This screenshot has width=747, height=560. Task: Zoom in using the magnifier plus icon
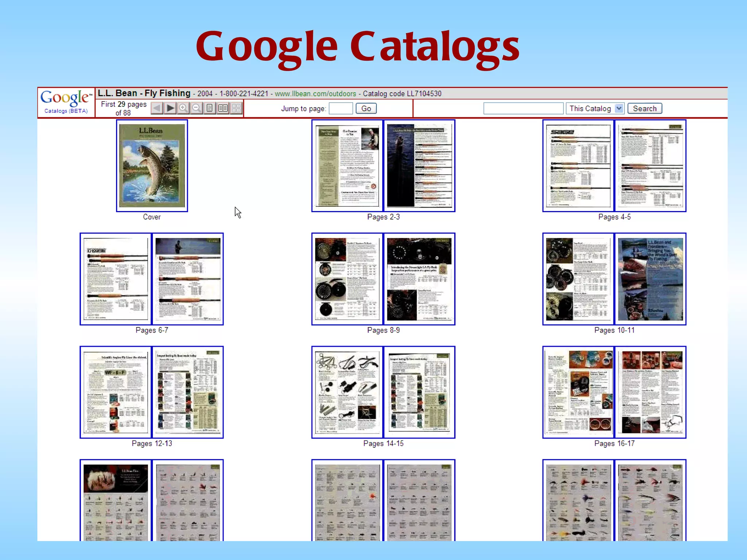coord(183,108)
